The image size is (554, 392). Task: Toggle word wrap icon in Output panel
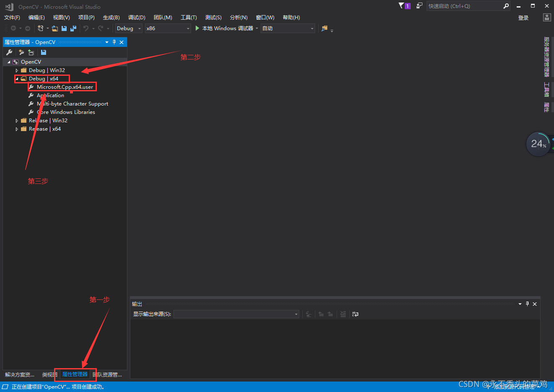355,314
